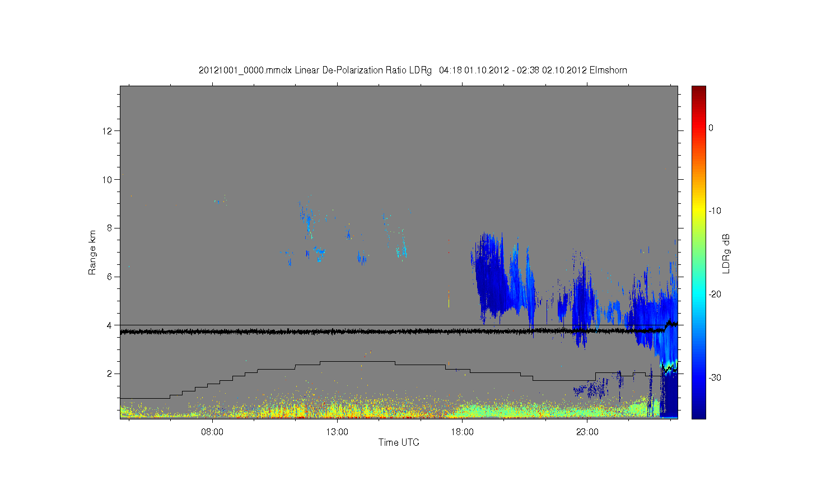Click the stepped black line plateau near 13:00
The height and width of the screenshot is (504, 840).
point(357,362)
